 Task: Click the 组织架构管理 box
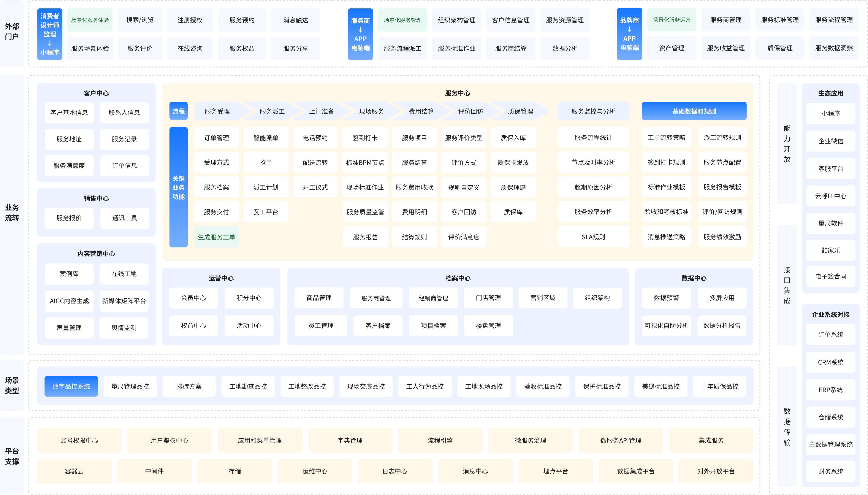[x=456, y=20]
